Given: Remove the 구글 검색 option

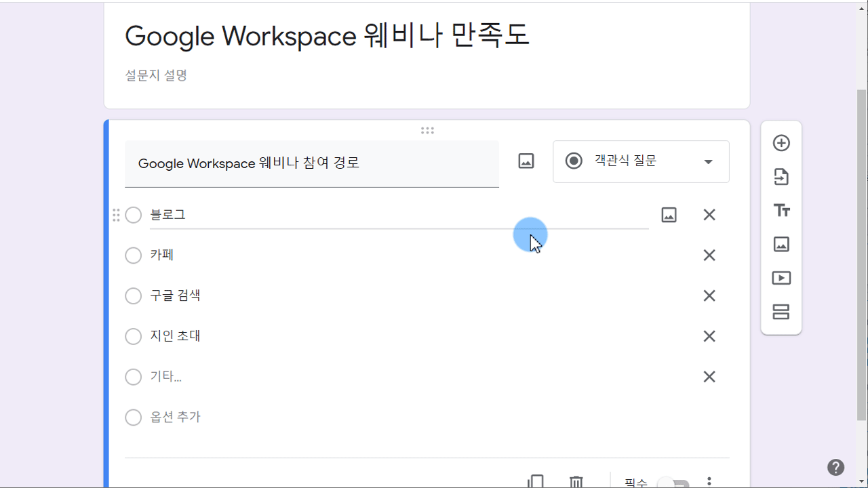Looking at the screenshot, I should pos(709,296).
